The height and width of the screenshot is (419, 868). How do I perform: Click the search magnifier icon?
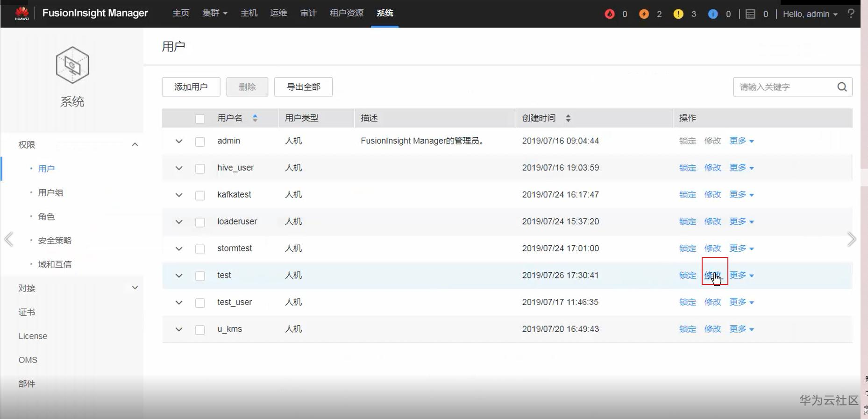tap(842, 87)
